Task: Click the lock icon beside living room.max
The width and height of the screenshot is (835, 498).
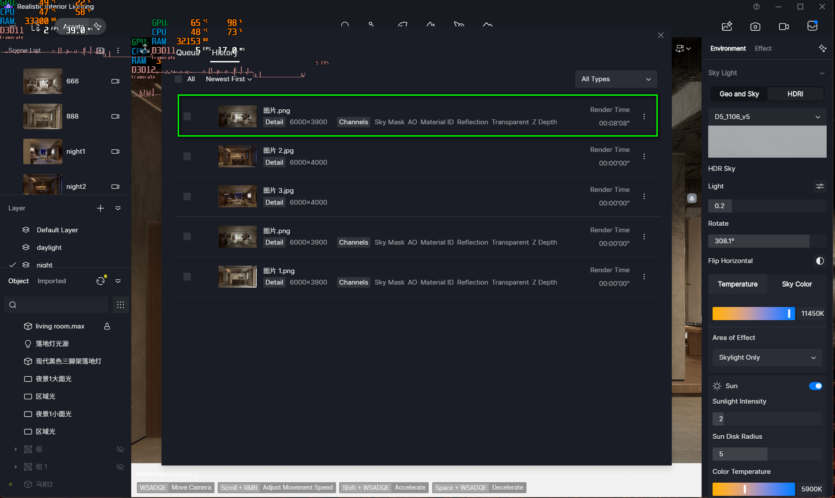Action: [x=107, y=326]
